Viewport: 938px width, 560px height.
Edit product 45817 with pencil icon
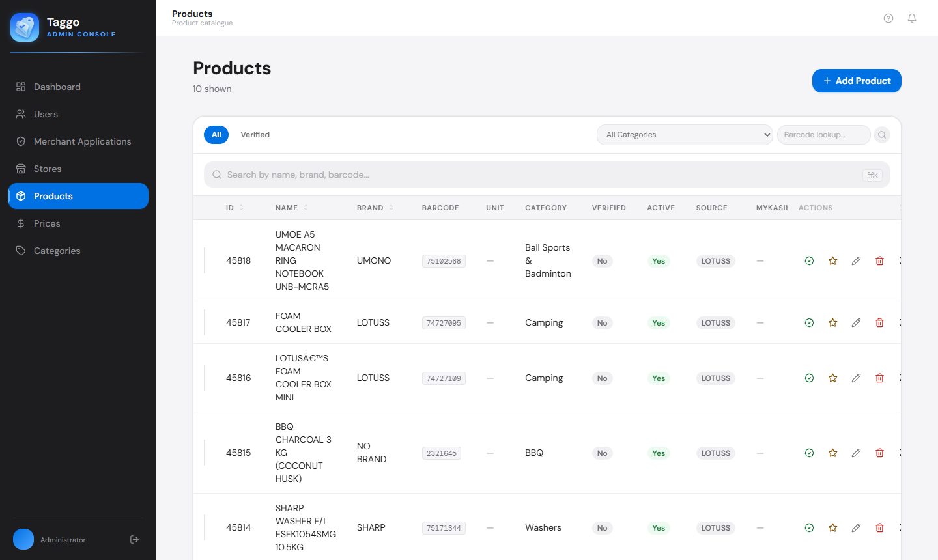[856, 322]
